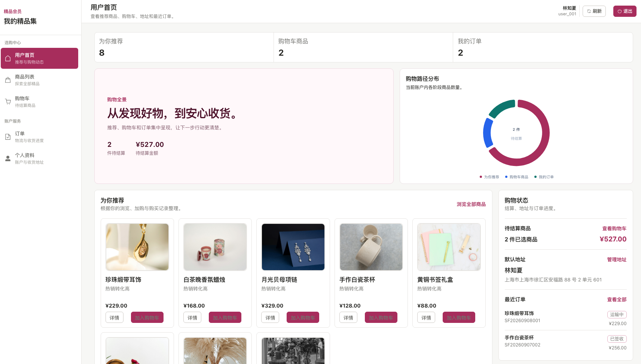Viewport: 641px width, 364px height.
Task: Click the 我的订单 stat card at the top
Action: (543, 47)
